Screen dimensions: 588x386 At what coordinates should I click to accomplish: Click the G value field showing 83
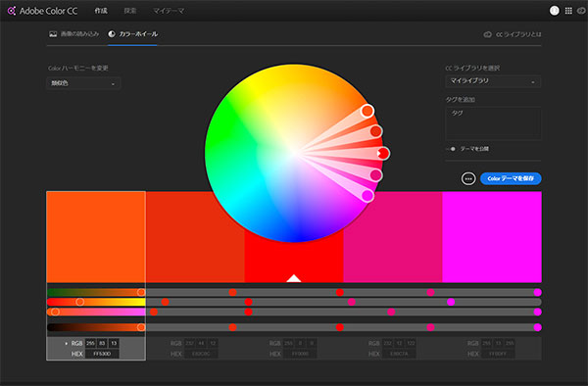(102, 343)
